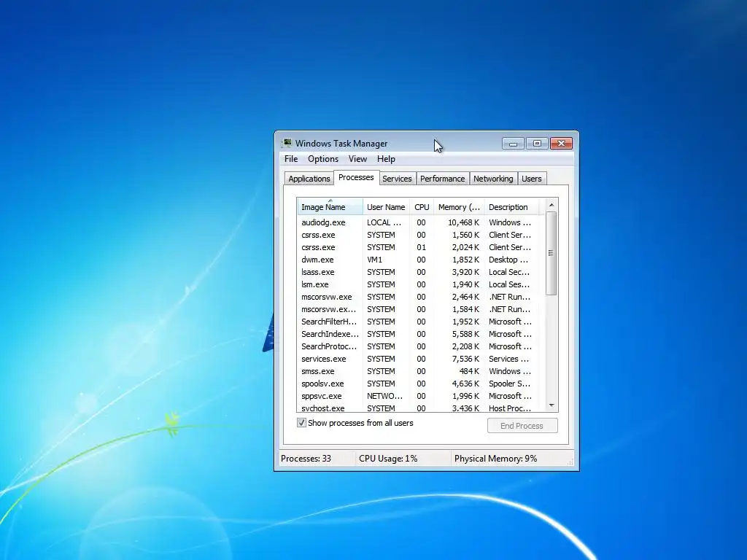The height and width of the screenshot is (560, 747).
Task: Click the scrollbar up arrow
Action: tap(551, 205)
